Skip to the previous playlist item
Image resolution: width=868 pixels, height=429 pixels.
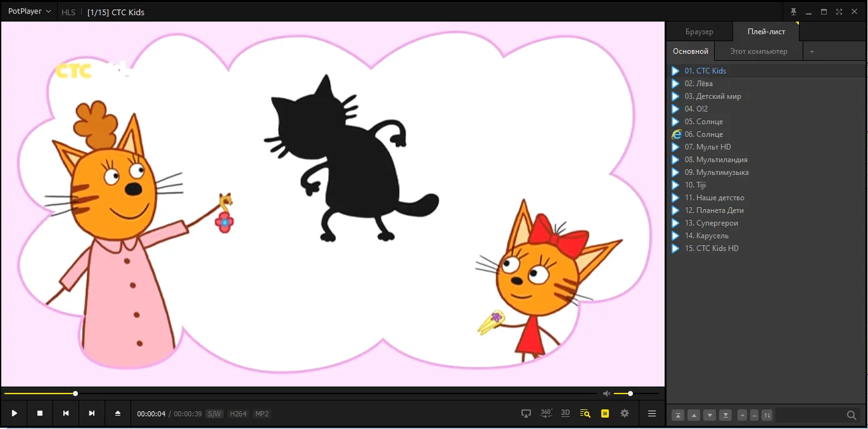click(x=66, y=413)
